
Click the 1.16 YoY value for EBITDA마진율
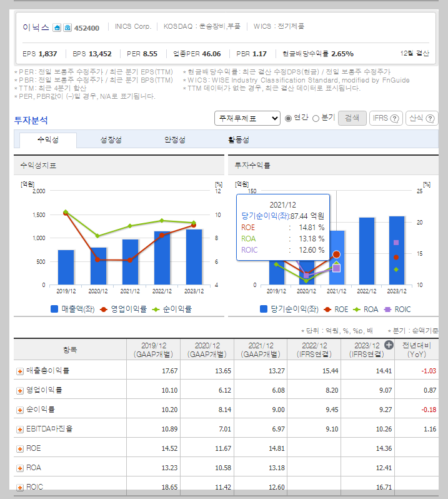[x=430, y=430]
